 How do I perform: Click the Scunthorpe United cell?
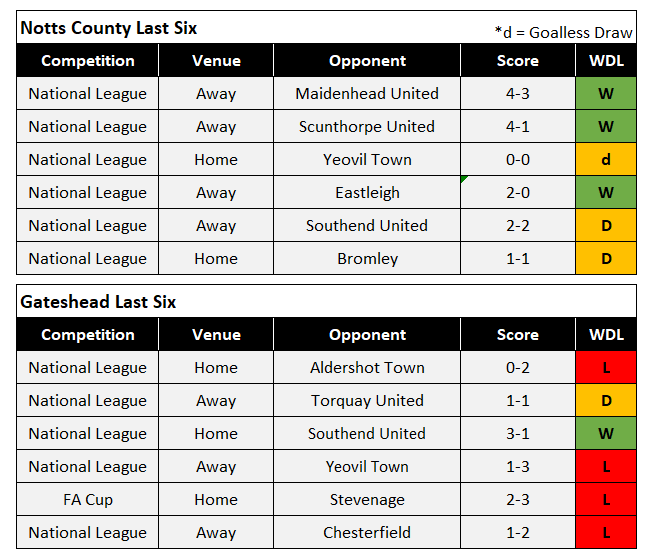(x=367, y=127)
